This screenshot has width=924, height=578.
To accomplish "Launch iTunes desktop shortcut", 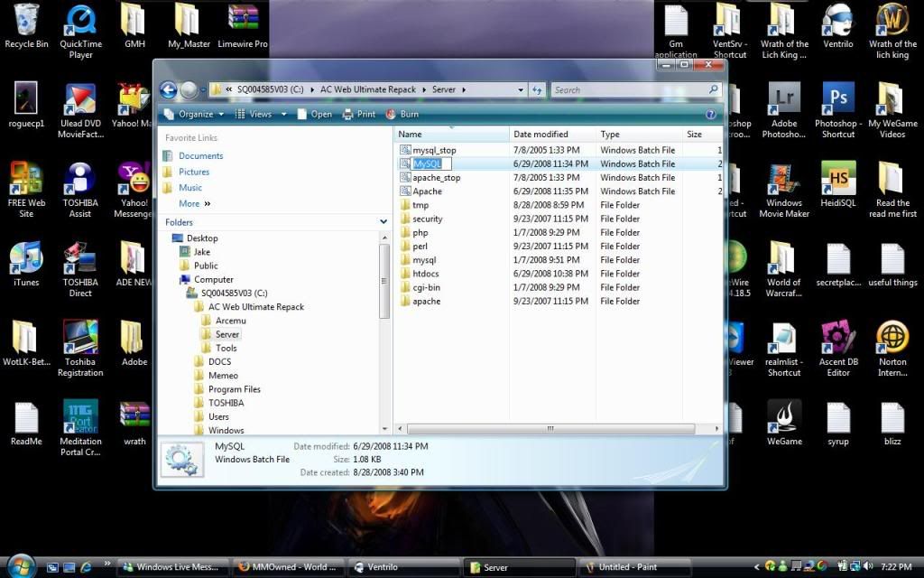I will click(26, 266).
